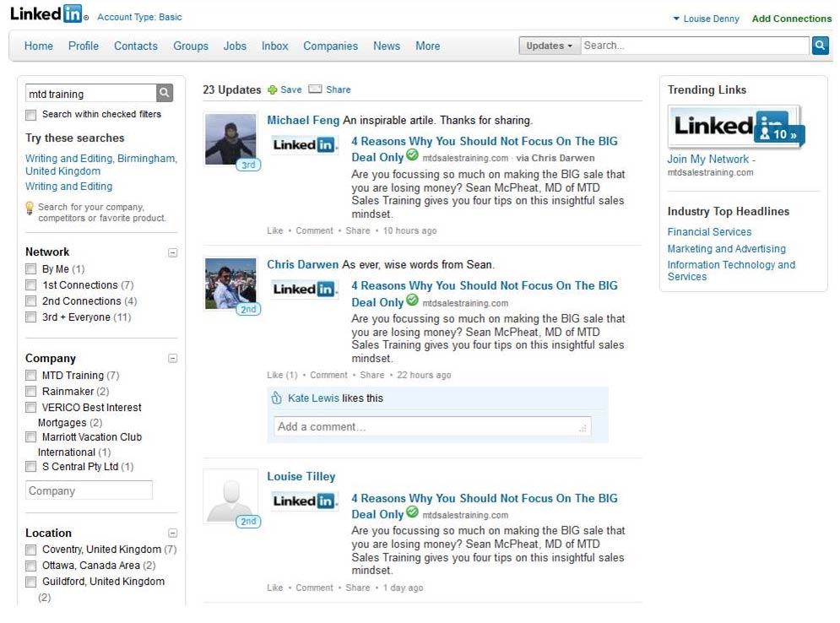Open 'Marketing and Advertising' headlines

(726, 248)
